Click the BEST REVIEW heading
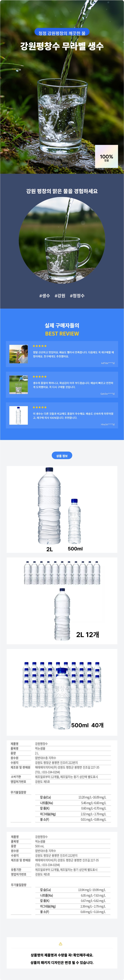The image size is (124, 980). [x=62, y=334]
